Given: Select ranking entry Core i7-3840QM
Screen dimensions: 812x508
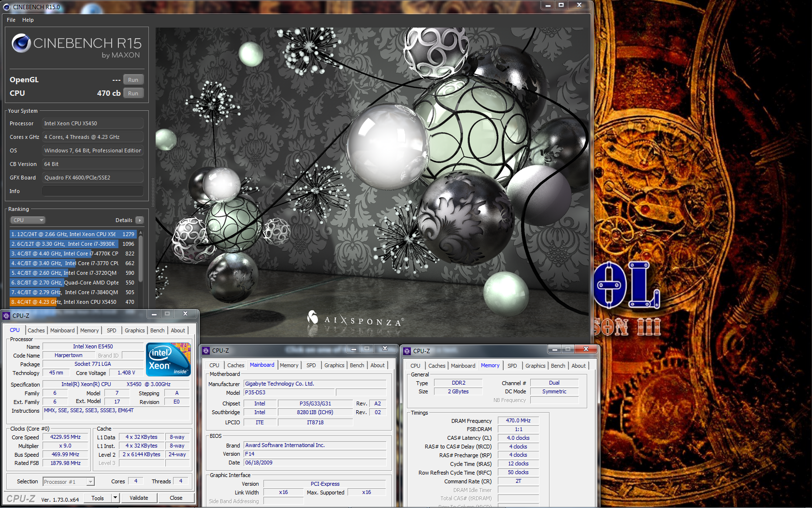Looking at the screenshot, I should [x=73, y=292].
